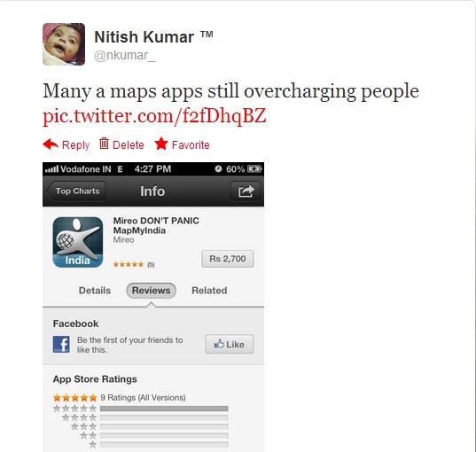Click the red Reply arrow icon

point(51,144)
